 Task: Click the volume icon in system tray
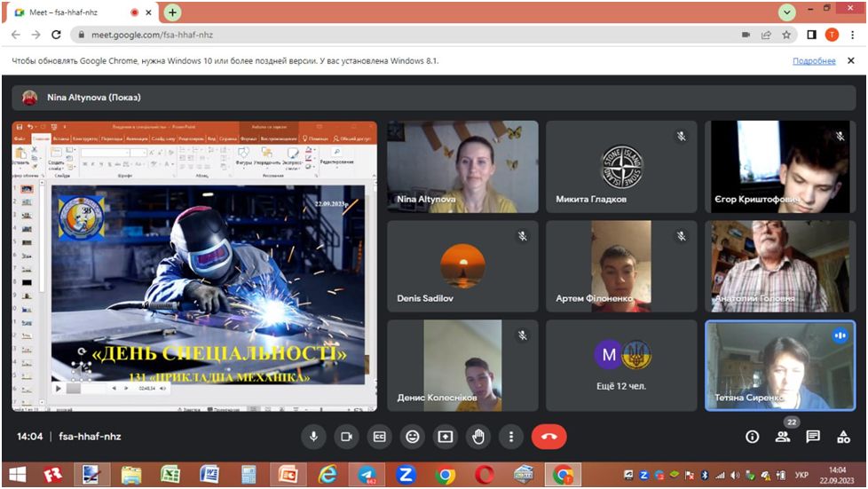(735, 475)
